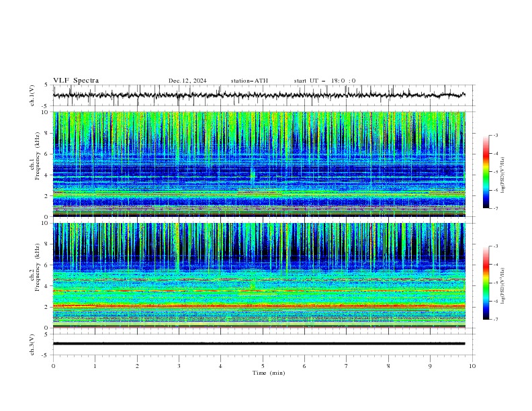Viewport: 532px width, 411px height.
Task: Click time-axis tick label "5"
Action: tap(263, 366)
